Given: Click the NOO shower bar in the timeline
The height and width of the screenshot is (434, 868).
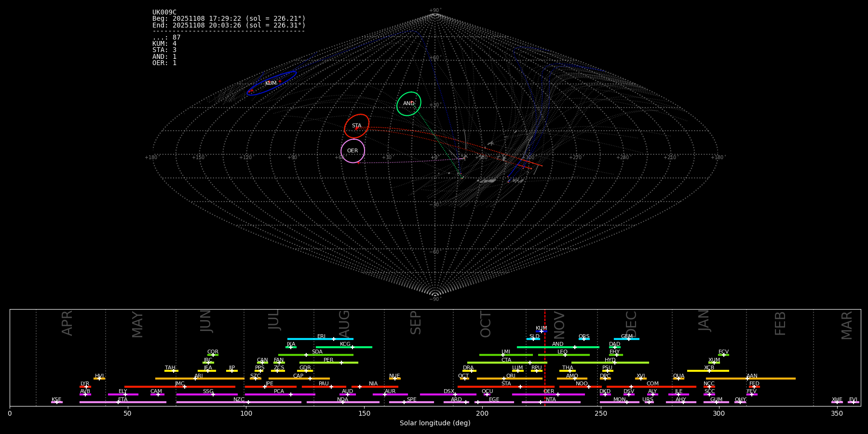Looking at the screenshot, I should tap(581, 386).
